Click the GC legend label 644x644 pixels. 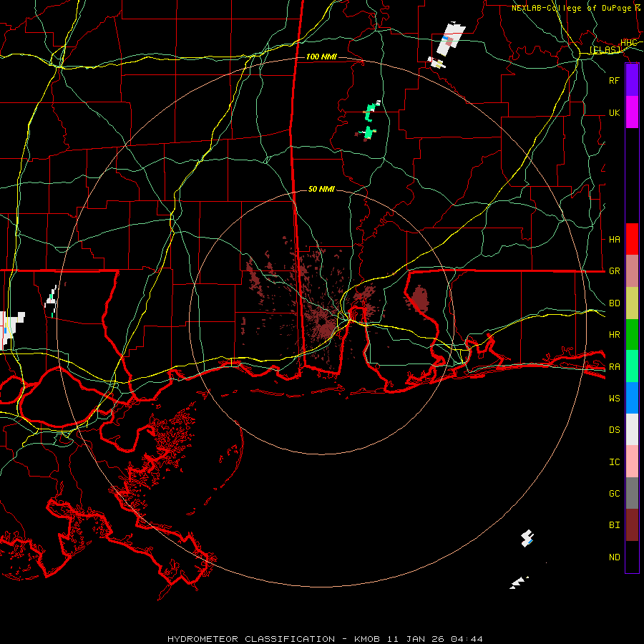click(614, 493)
